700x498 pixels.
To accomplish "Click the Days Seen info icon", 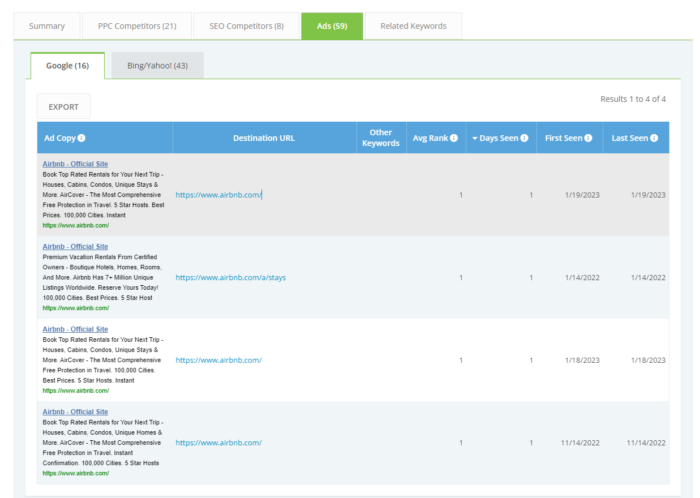I will [x=524, y=138].
